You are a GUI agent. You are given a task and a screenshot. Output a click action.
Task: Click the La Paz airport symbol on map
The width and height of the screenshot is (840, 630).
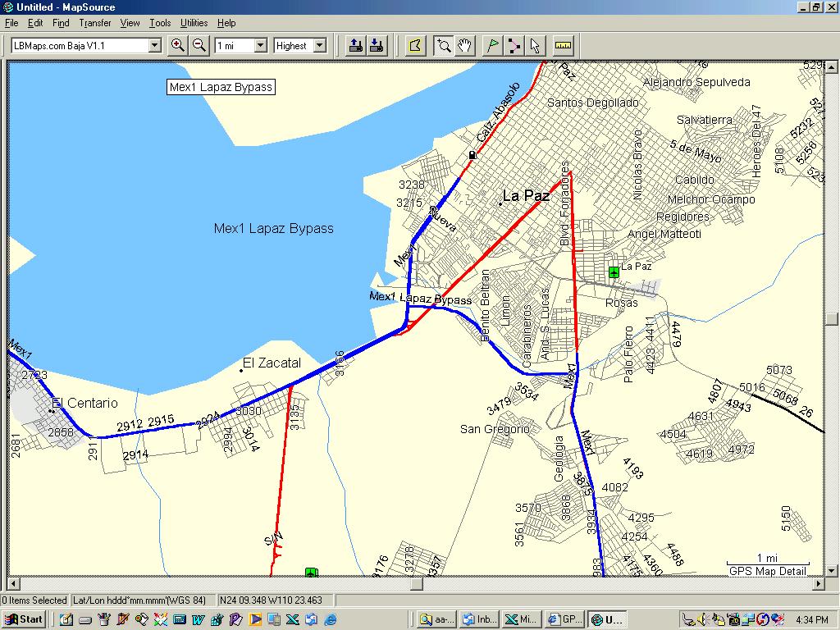(614, 272)
